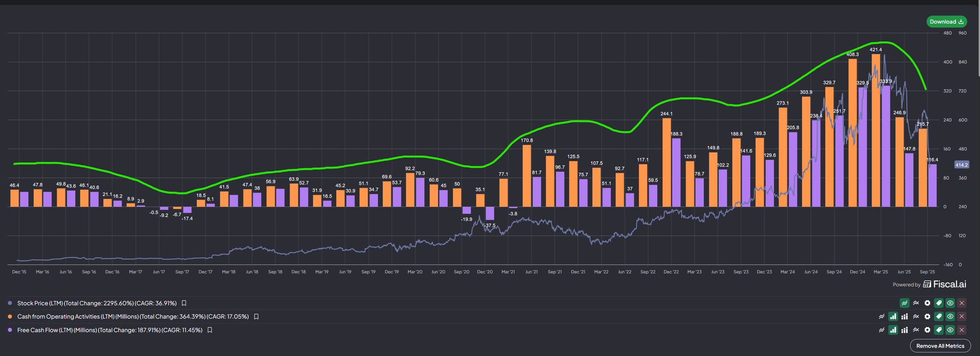Click the purple Free Cash Flow color dot
This screenshot has width=980, height=356.
click(10, 330)
